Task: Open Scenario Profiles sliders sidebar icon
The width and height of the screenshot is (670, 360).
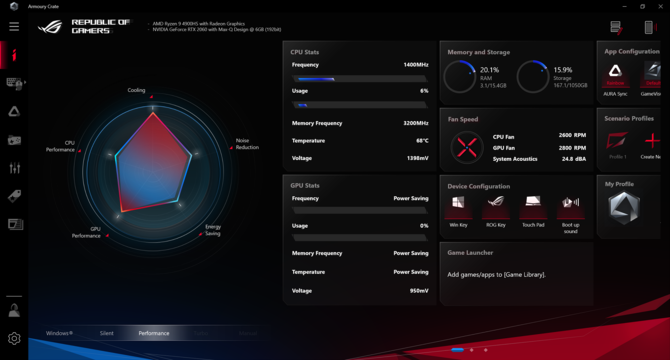Action: (x=15, y=168)
